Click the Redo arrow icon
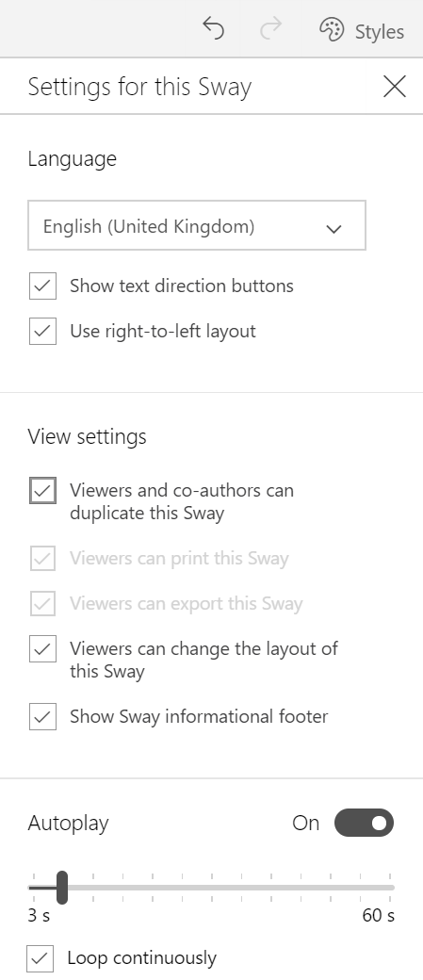 coord(270,29)
